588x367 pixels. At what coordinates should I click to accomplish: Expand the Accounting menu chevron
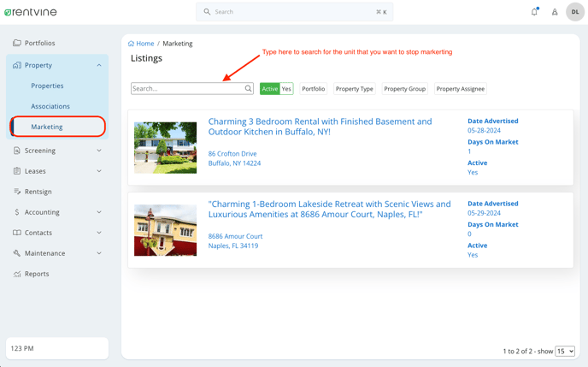(x=99, y=212)
